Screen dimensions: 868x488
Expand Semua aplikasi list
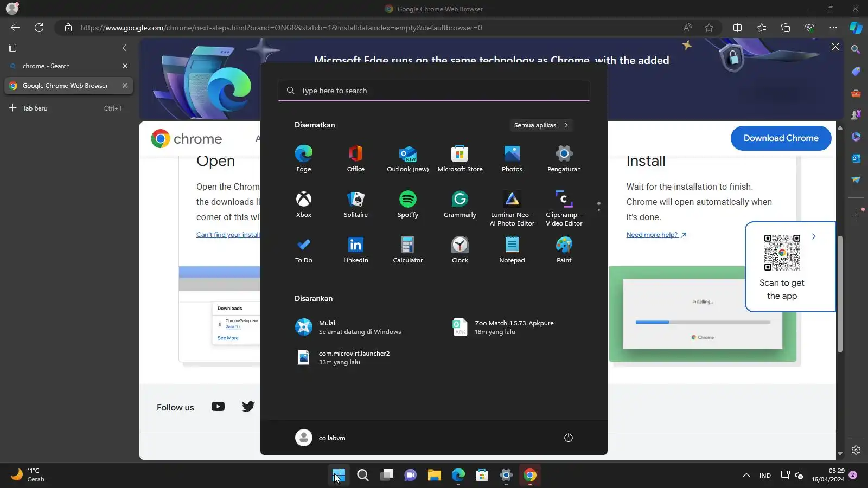541,125
